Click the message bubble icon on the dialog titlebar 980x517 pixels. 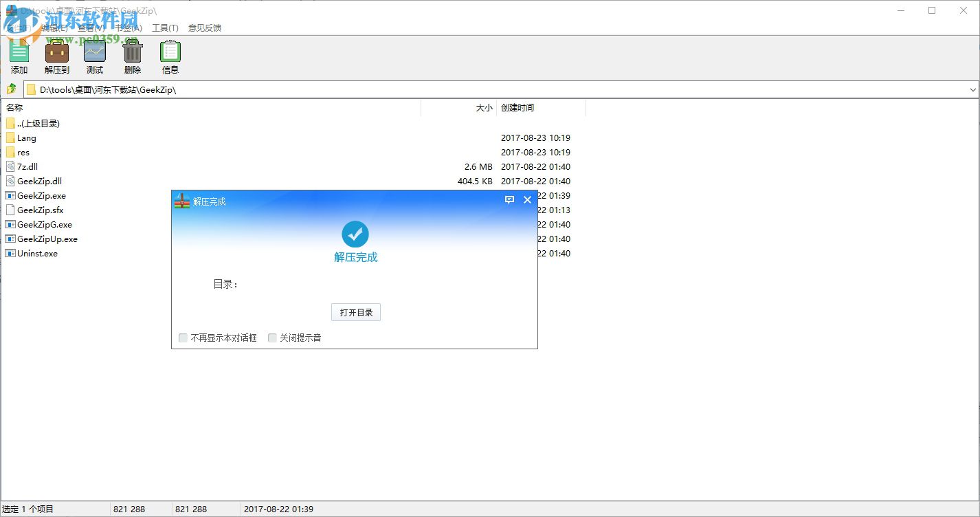coord(509,200)
